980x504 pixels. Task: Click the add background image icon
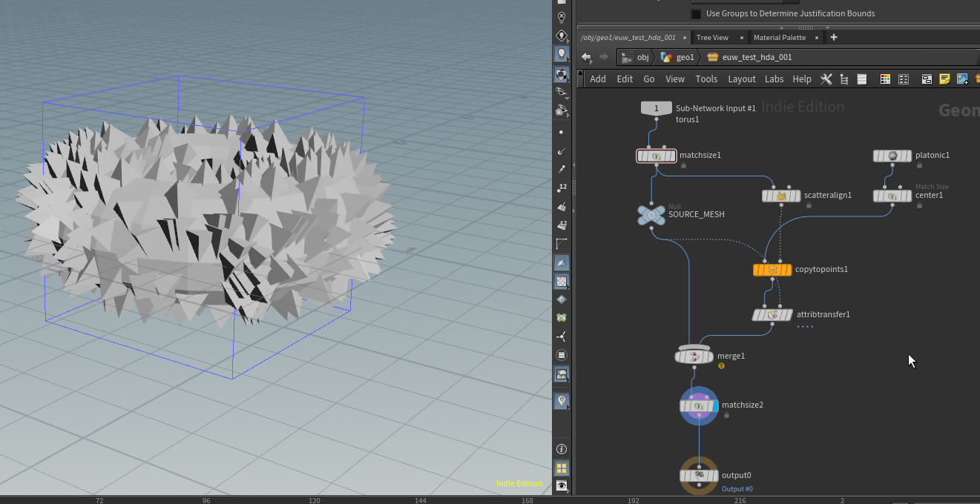[962, 79]
